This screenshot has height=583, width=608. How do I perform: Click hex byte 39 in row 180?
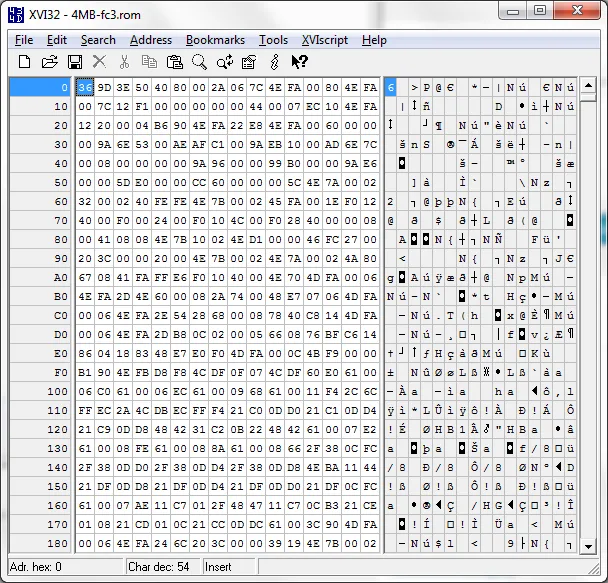275,543
